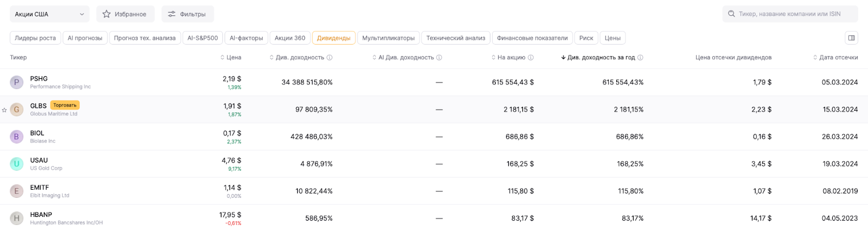Viewport: 868px width, 231px height.
Task: Open the AI-S&P500 tab
Action: 202,38
